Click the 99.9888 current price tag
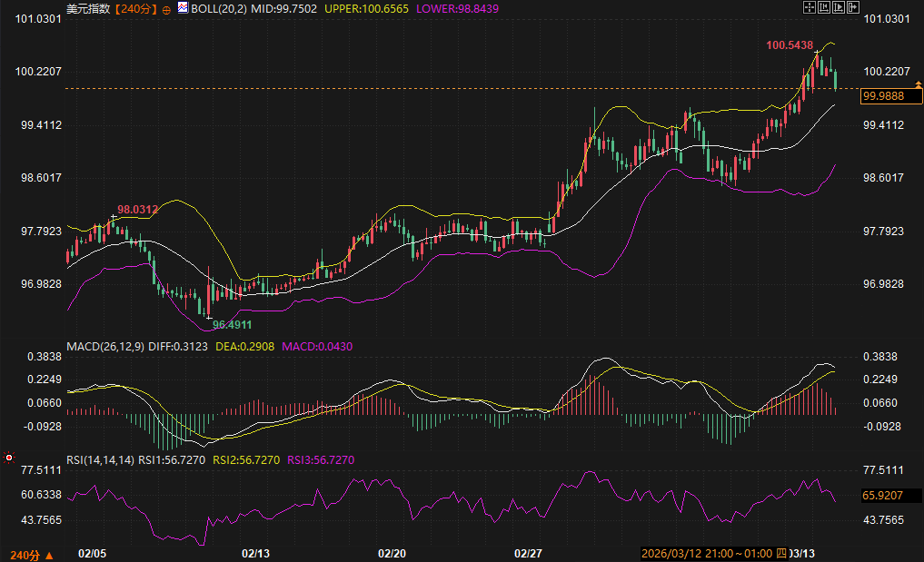This screenshot has width=924, height=562. coord(883,95)
